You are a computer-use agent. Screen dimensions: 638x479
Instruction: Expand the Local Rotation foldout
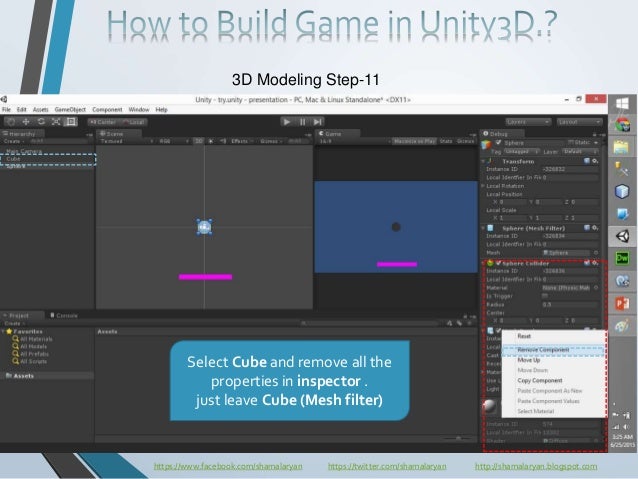click(483, 186)
